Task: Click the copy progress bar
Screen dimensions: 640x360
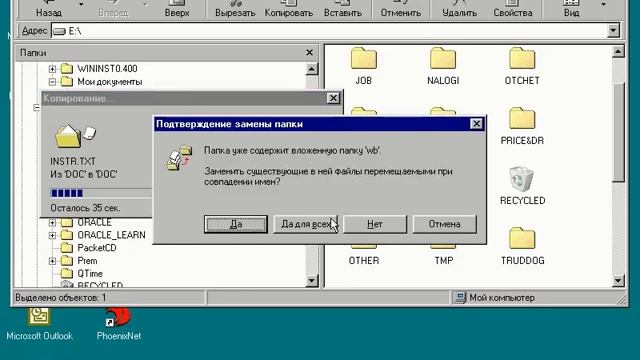Action: click(x=101, y=193)
